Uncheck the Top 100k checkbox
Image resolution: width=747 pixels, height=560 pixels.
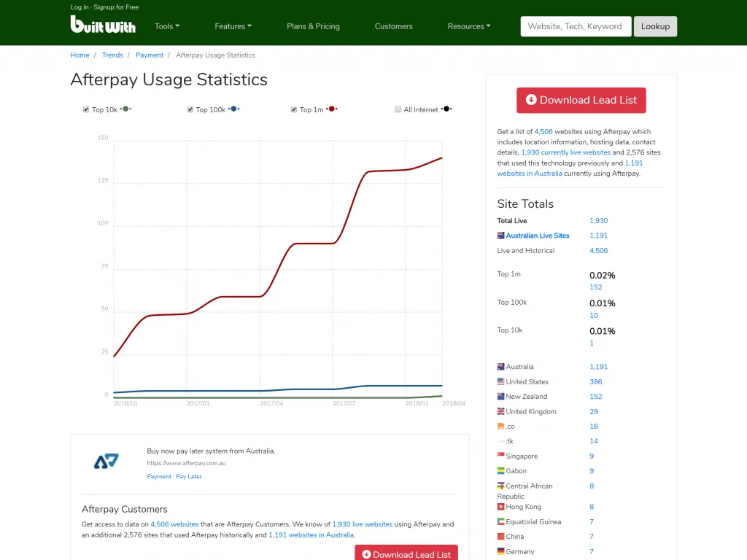click(190, 109)
